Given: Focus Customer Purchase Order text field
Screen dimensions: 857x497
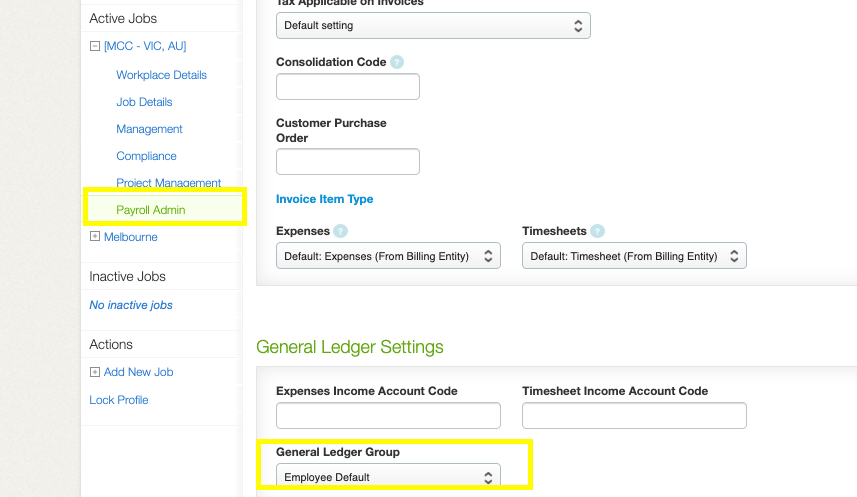Looking at the screenshot, I should click(347, 162).
